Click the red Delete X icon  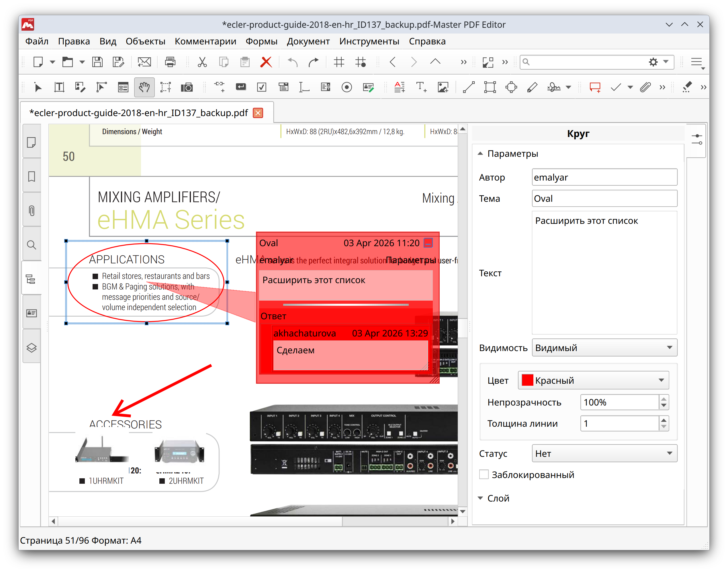266,62
